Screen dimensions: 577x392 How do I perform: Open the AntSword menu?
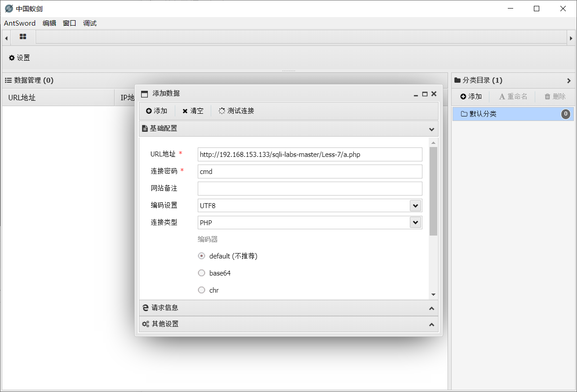tap(20, 23)
